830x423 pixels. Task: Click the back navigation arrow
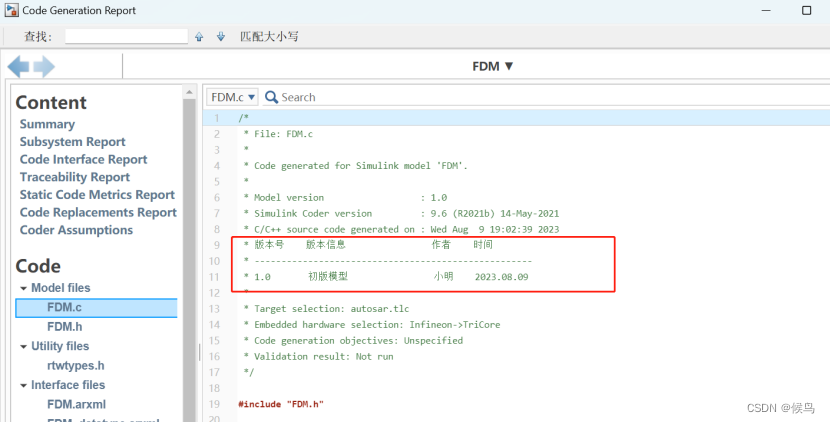point(19,67)
